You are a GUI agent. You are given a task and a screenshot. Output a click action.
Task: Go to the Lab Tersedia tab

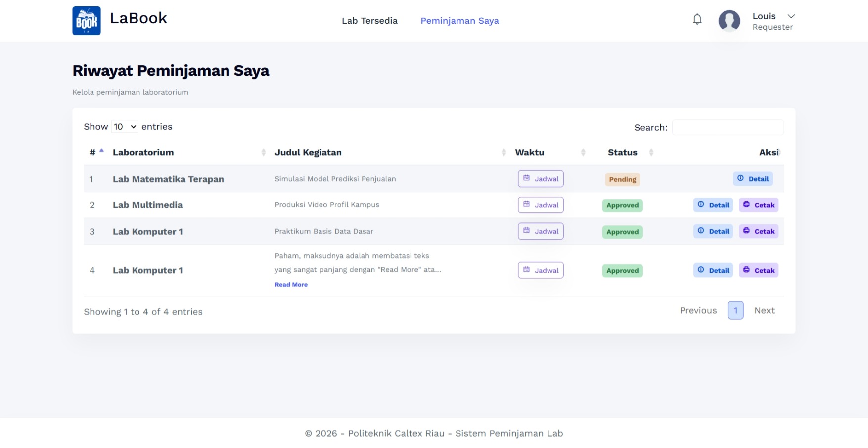[369, 21]
